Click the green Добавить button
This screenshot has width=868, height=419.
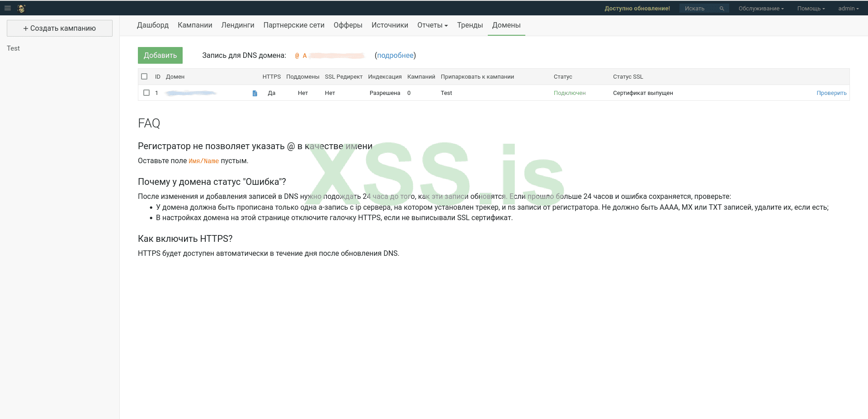click(x=160, y=55)
